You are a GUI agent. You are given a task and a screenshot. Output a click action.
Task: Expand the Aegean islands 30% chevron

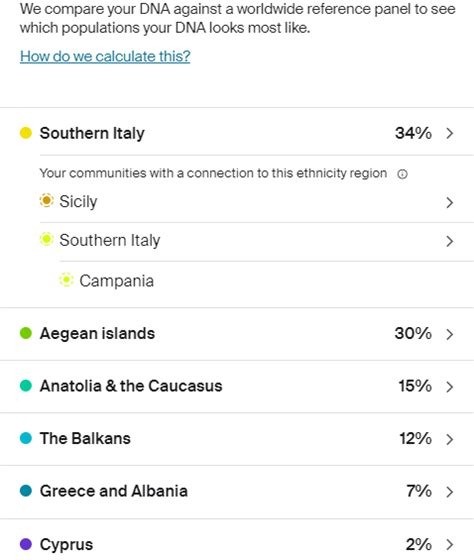(x=450, y=334)
